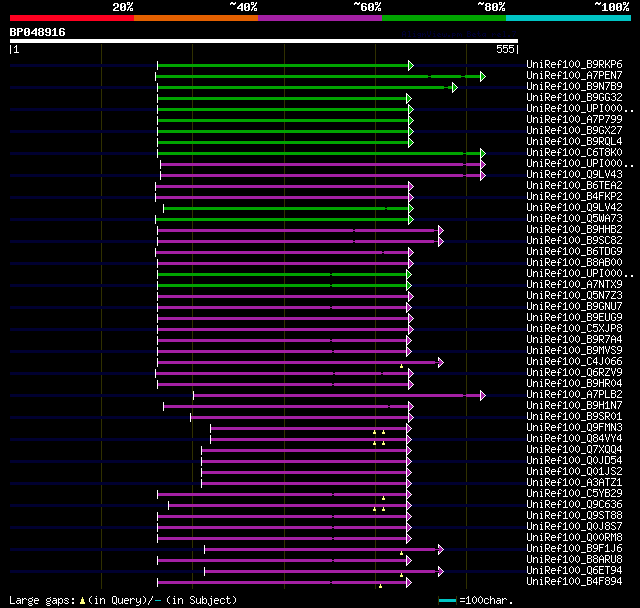Click the green alignment bar for UniRef100_B9RKP6
640x608 pixels.
pos(283,65)
